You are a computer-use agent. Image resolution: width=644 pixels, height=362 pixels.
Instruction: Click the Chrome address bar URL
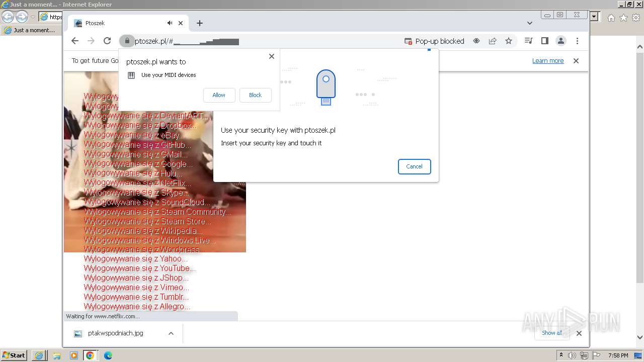click(x=186, y=41)
